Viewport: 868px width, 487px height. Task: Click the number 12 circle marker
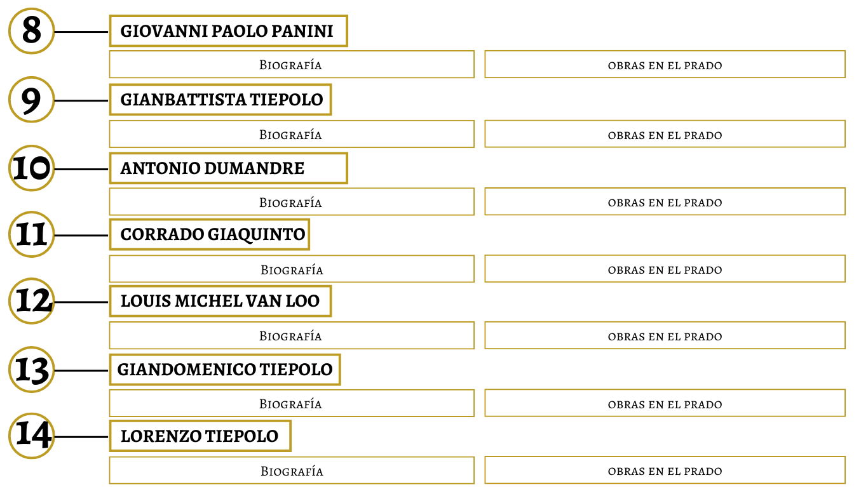31,301
